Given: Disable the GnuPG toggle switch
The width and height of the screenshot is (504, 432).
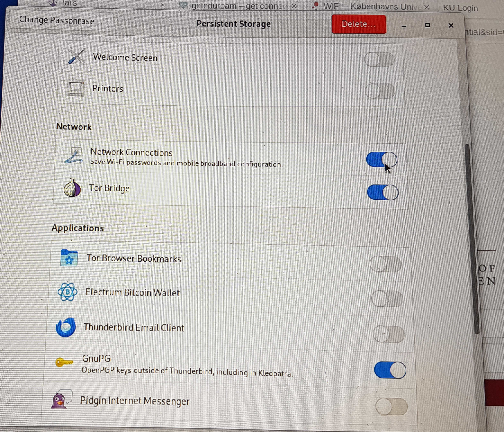Looking at the screenshot, I should 390,370.
